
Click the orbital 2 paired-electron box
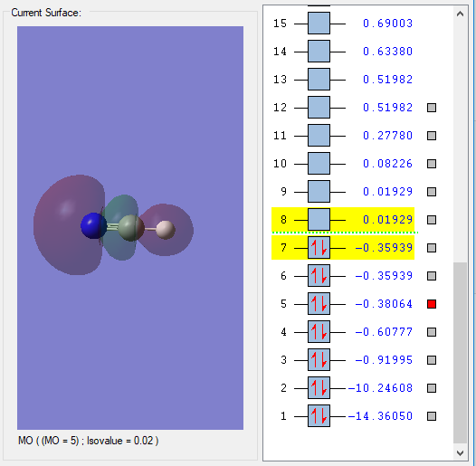coord(319,388)
